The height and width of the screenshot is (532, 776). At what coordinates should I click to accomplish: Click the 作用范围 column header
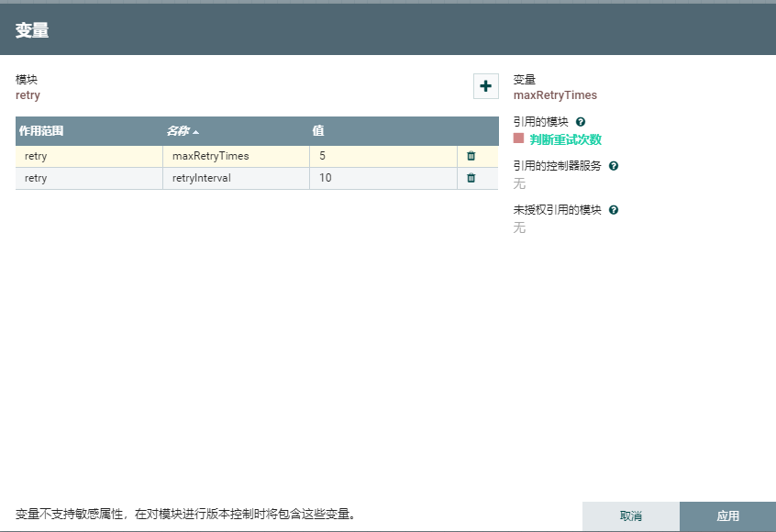41,131
